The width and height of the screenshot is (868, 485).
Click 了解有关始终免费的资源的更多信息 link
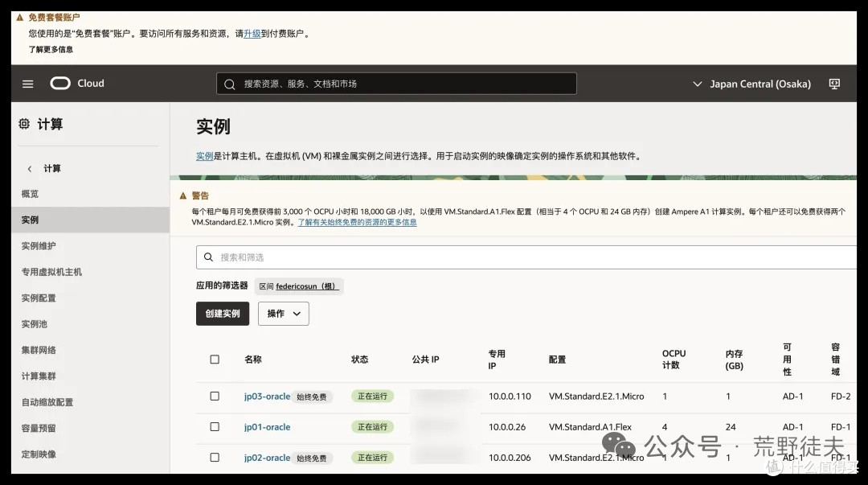(x=357, y=222)
